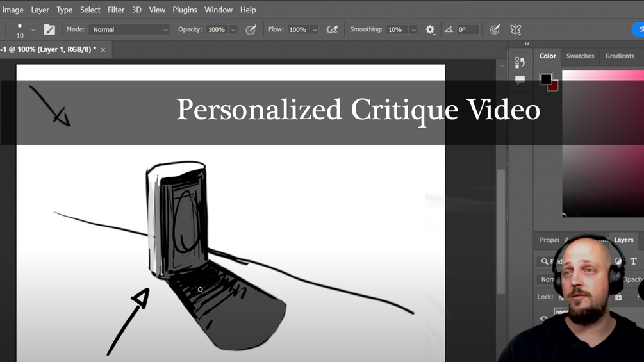Open the Layer menu
This screenshot has height=362, width=644.
(x=40, y=10)
